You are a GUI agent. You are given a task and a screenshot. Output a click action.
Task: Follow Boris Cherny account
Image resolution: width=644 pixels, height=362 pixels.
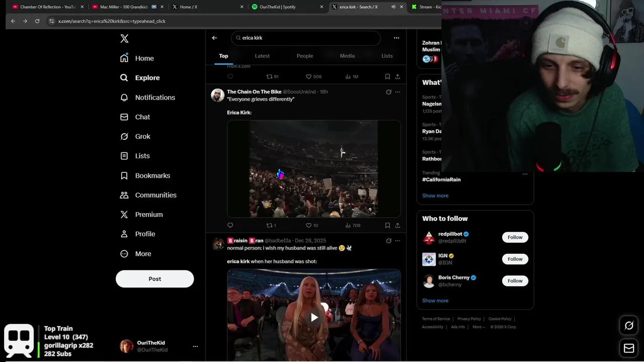tap(515, 281)
